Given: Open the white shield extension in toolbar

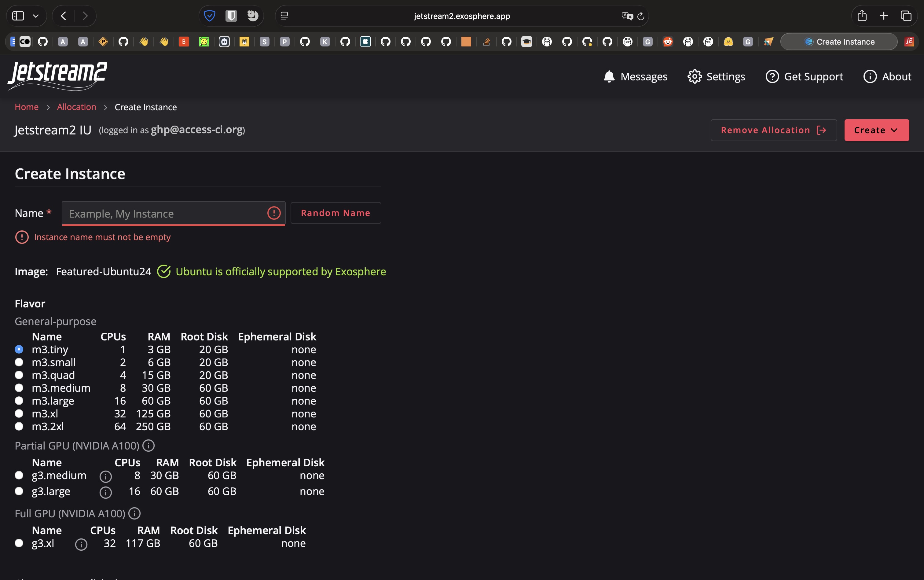Looking at the screenshot, I should pyautogui.click(x=231, y=16).
